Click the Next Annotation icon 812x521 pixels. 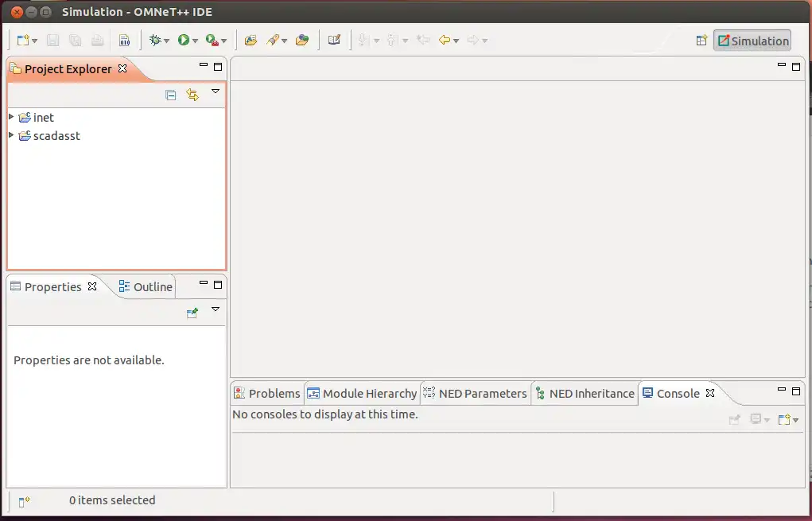pyautogui.click(x=363, y=40)
